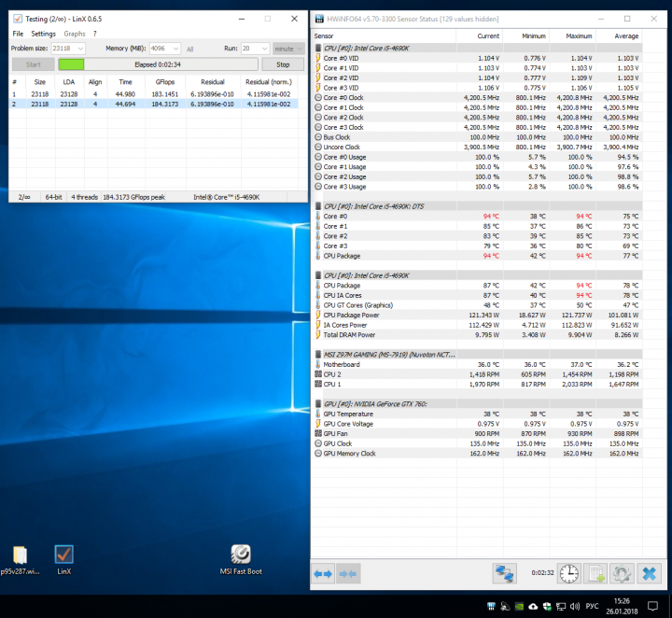Click the 4 threads status bar entry

(x=84, y=197)
